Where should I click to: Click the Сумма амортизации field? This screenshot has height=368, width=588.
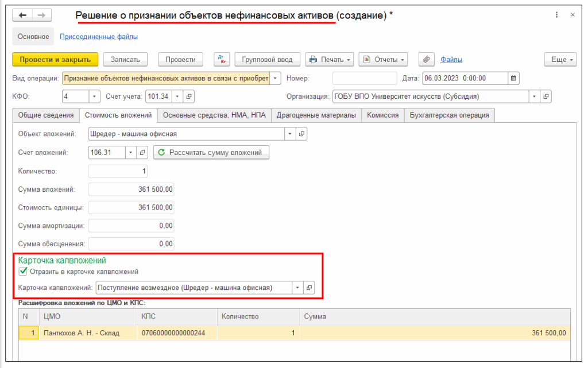click(x=131, y=226)
